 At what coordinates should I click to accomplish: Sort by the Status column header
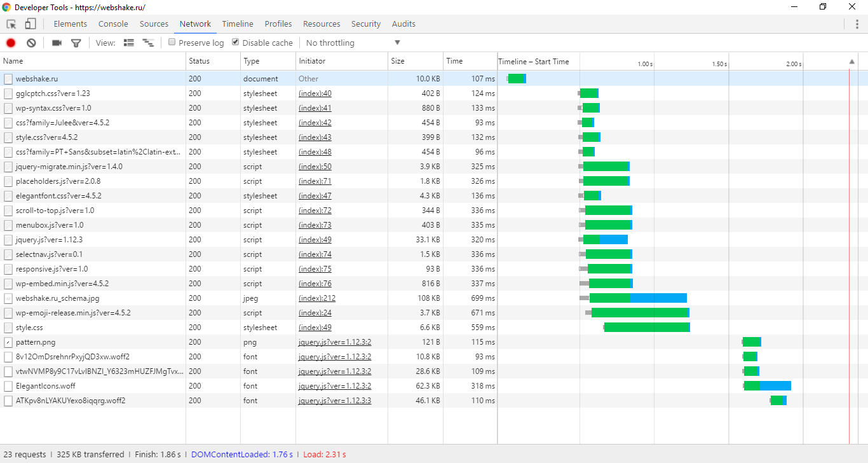coord(213,62)
